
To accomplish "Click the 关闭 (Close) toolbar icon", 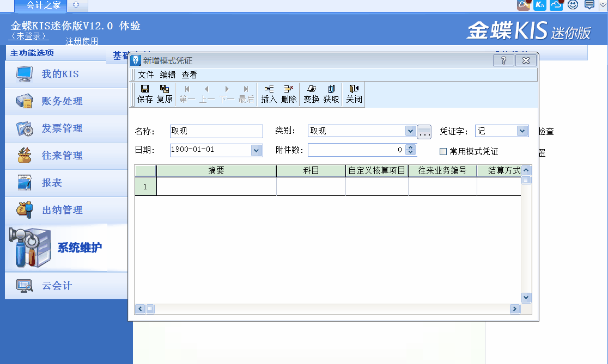I will point(354,94).
